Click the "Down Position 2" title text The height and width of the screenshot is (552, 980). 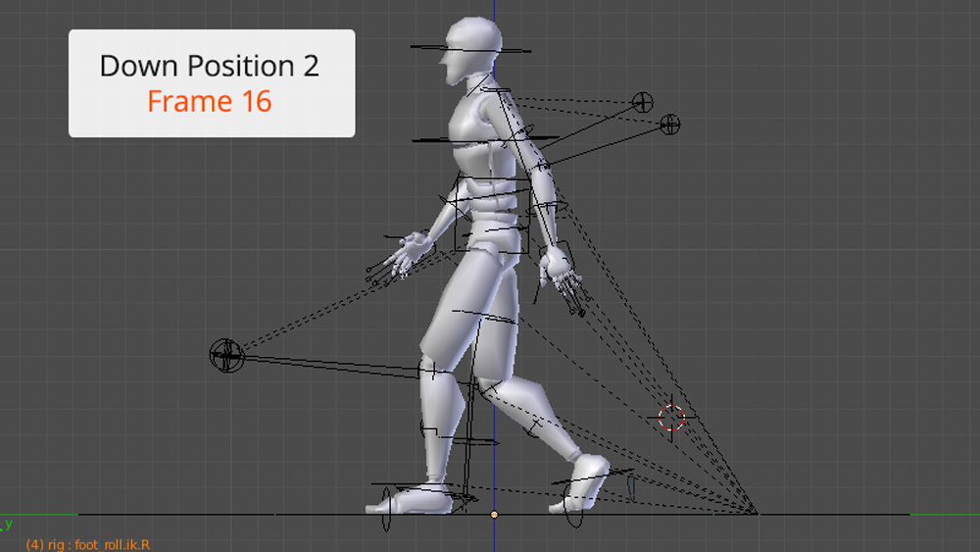(210, 67)
